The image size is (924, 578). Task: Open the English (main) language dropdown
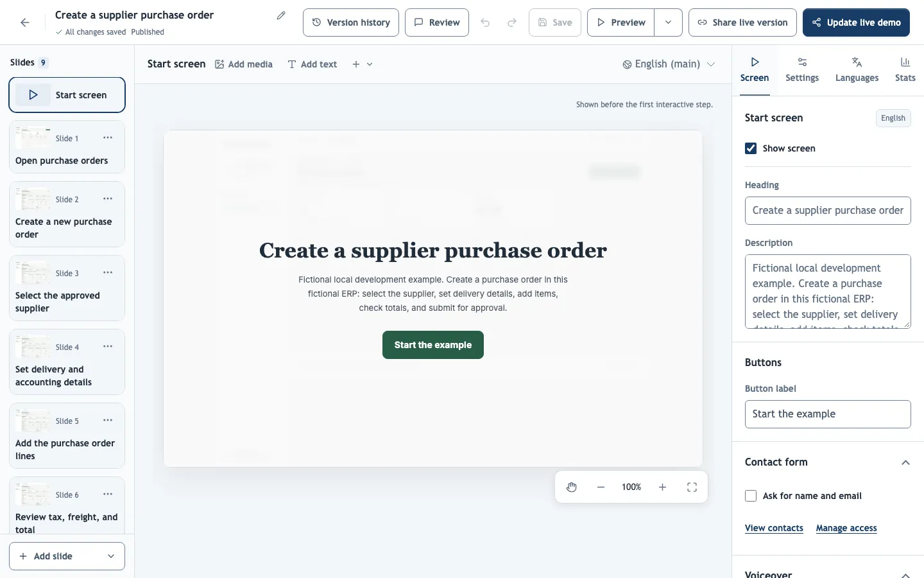coord(669,64)
